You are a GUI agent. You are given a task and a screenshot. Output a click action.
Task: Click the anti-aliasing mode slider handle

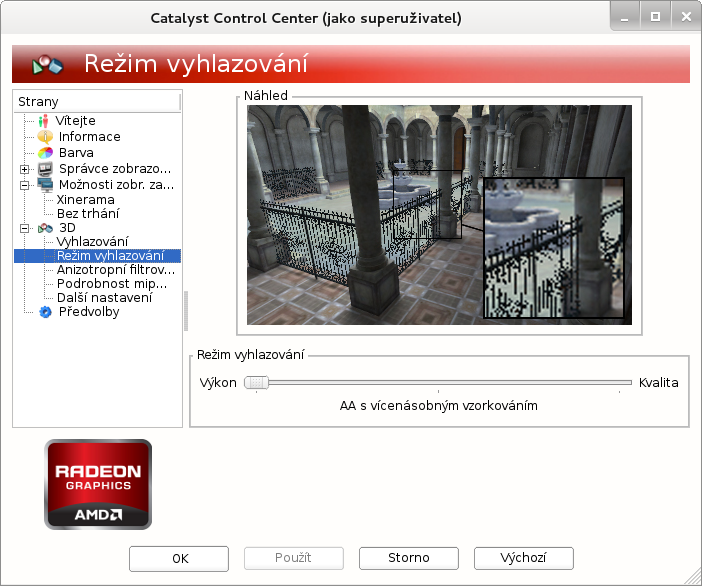click(257, 382)
